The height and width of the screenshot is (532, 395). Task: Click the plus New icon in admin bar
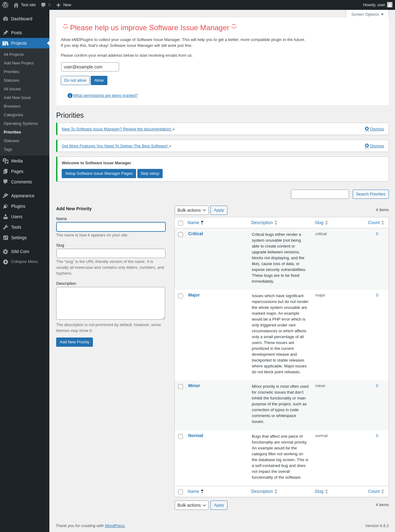58,5
